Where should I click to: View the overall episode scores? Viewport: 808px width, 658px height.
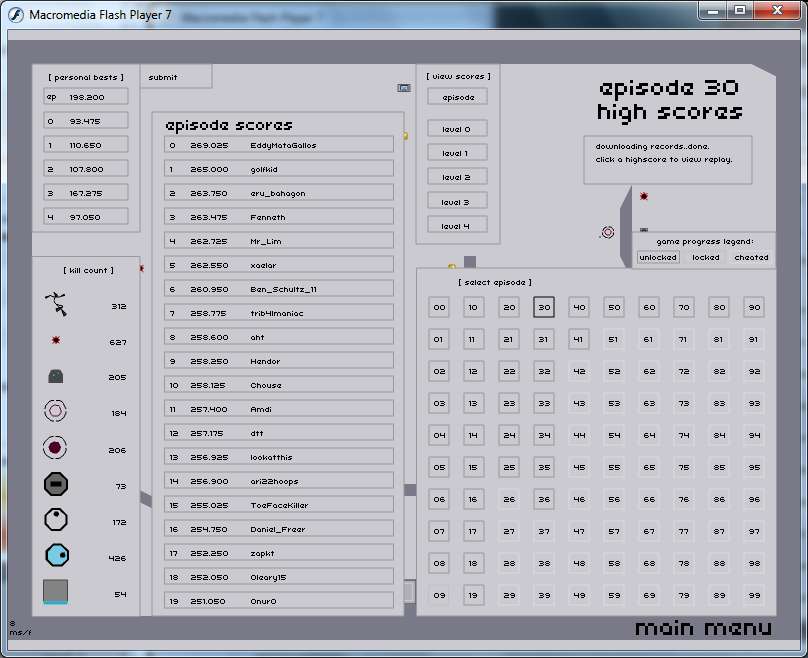[458, 97]
